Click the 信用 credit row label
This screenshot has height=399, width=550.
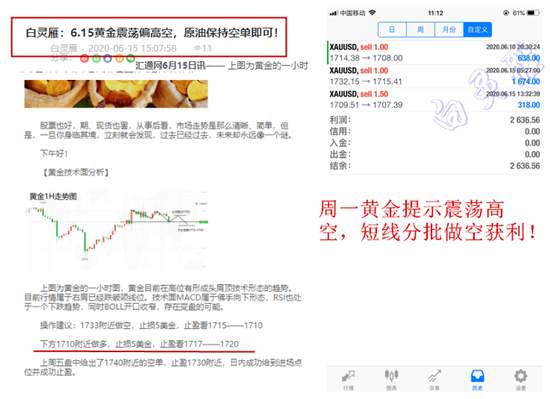point(340,131)
